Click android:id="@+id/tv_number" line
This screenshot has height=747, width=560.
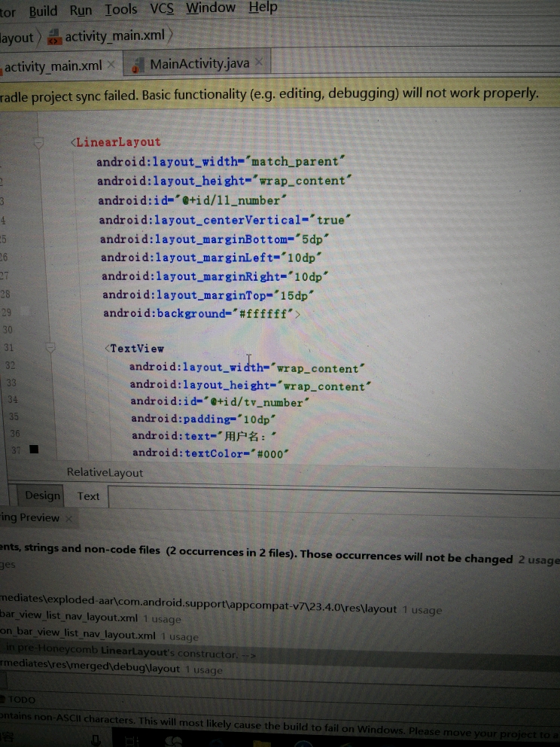tap(220, 401)
